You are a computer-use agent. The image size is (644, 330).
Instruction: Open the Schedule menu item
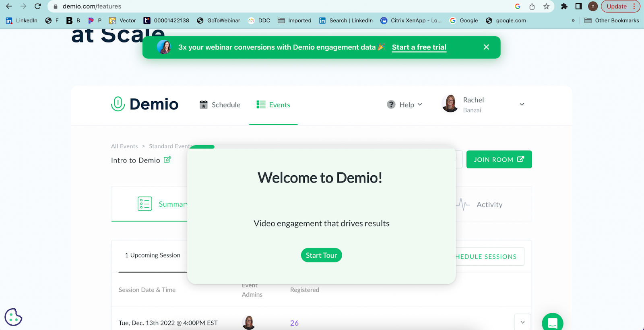pos(220,105)
